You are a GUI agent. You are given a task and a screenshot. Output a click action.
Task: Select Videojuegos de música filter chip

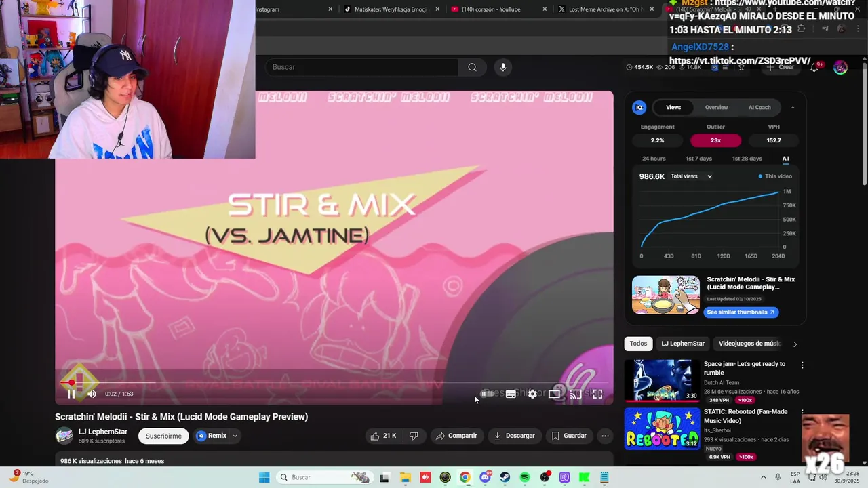point(749,344)
